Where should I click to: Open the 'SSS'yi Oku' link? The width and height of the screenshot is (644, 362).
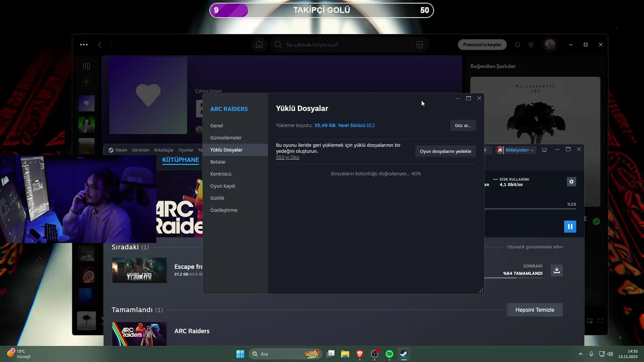(x=288, y=157)
